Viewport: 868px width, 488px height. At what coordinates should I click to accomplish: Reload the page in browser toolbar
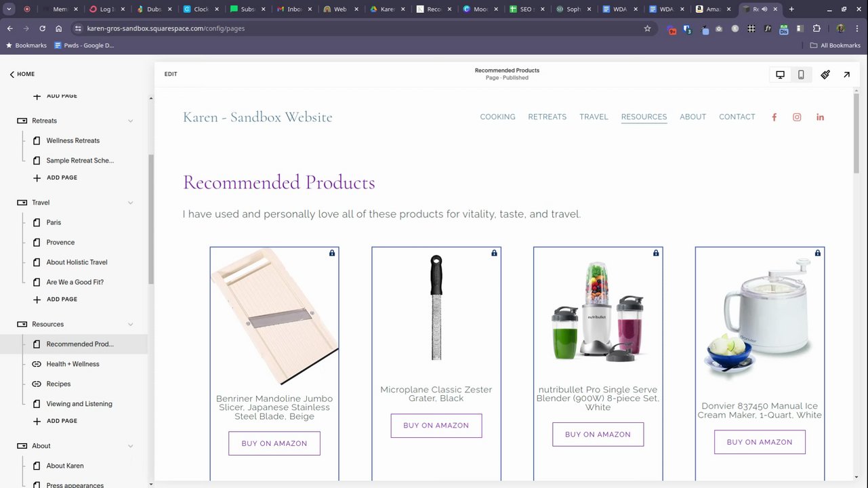click(x=42, y=28)
